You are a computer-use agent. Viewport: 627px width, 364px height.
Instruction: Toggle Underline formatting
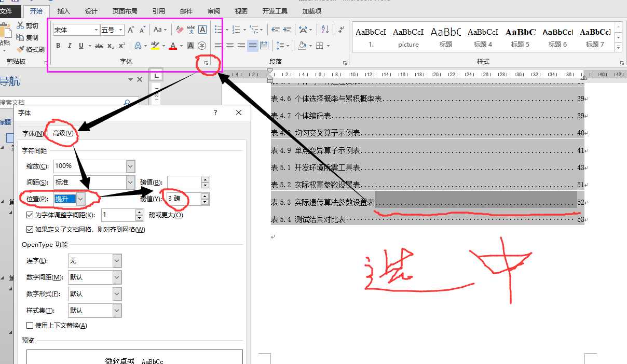tap(81, 46)
